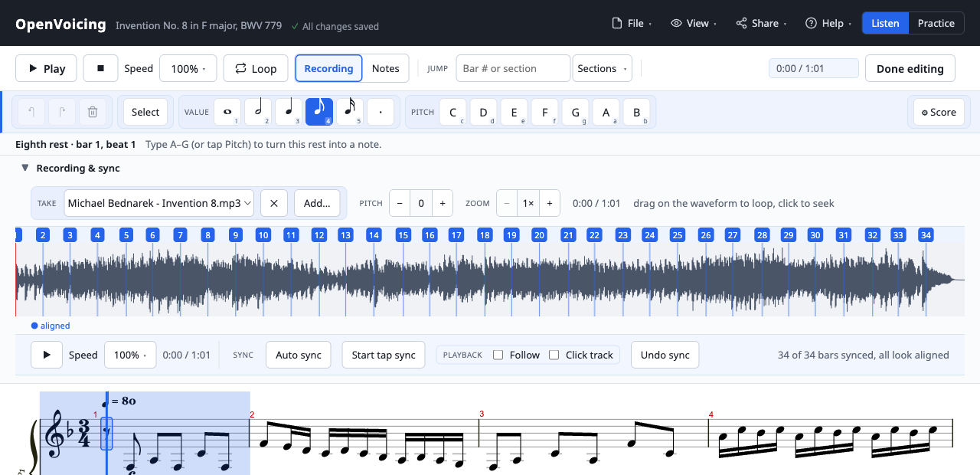The height and width of the screenshot is (475, 980).
Task: Enter pitch A
Action: 606,112
